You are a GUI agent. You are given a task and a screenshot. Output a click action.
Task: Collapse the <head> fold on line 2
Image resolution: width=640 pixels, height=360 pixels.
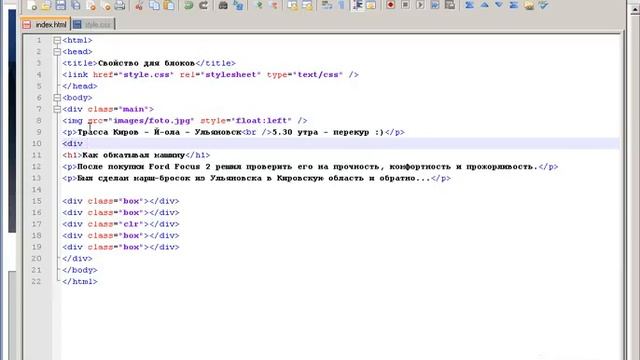coord(57,52)
